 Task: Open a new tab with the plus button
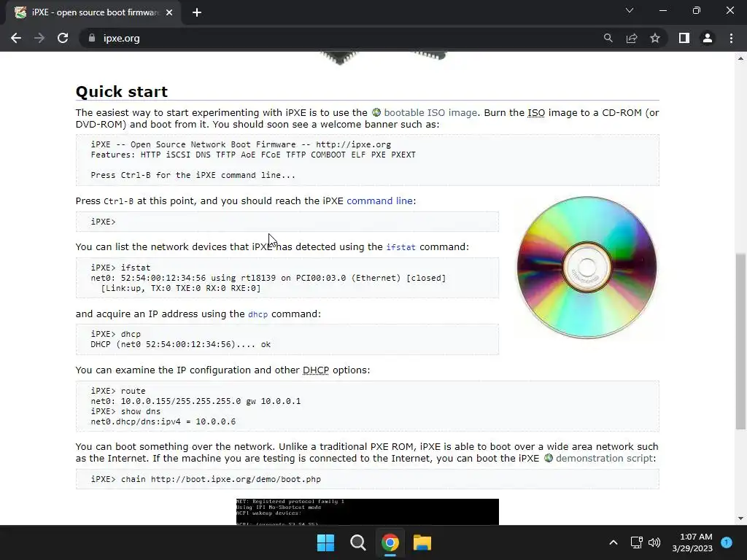(197, 12)
